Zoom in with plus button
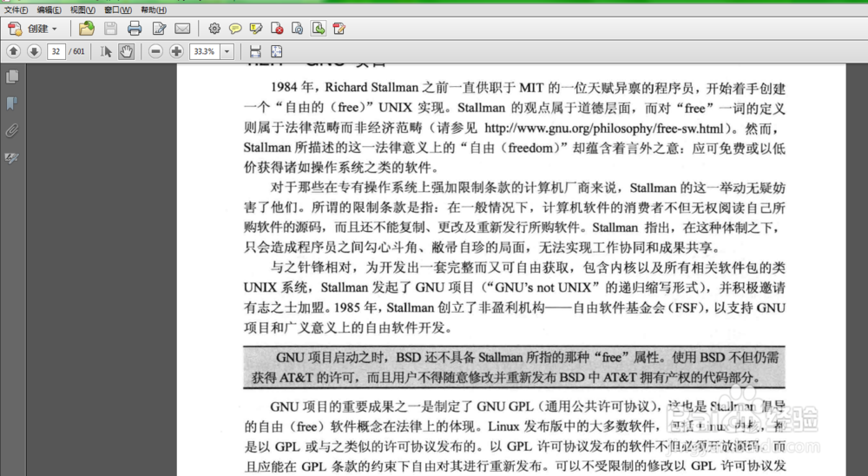The height and width of the screenshot is (476, 868). 176,51
